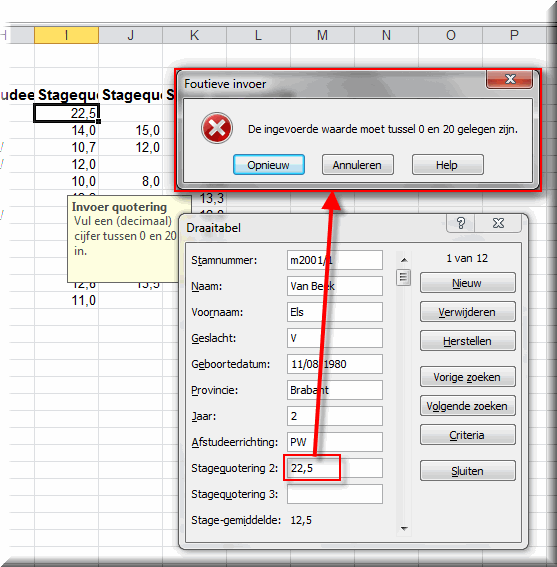Click Annuleren in the Foutieve invoer dialog
Screen dimensions: 557x567
tap(357, 165)
